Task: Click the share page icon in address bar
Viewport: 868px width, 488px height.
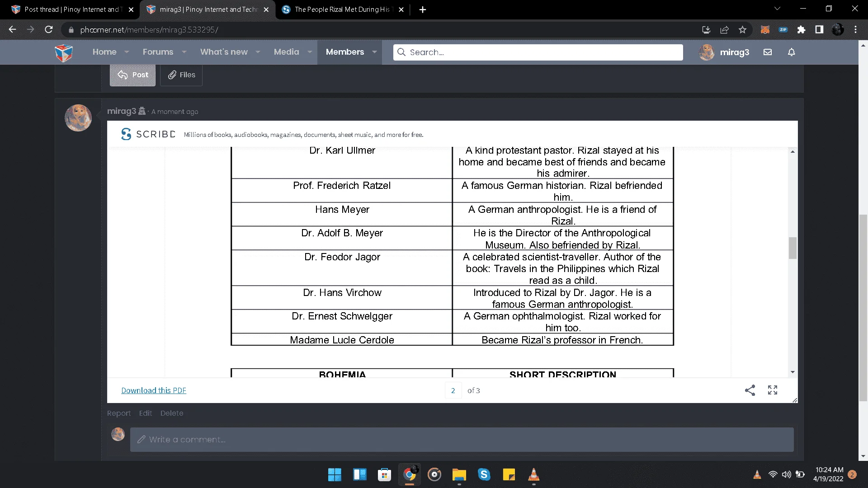Action: [724, 30]
